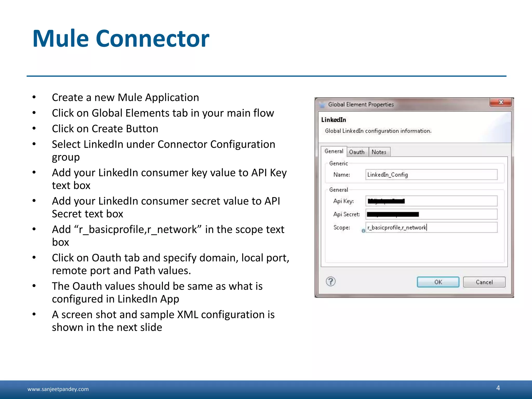The height and width of the screenshot is (399, 532).
Task: Click the Cancel button
Action: 484,282
